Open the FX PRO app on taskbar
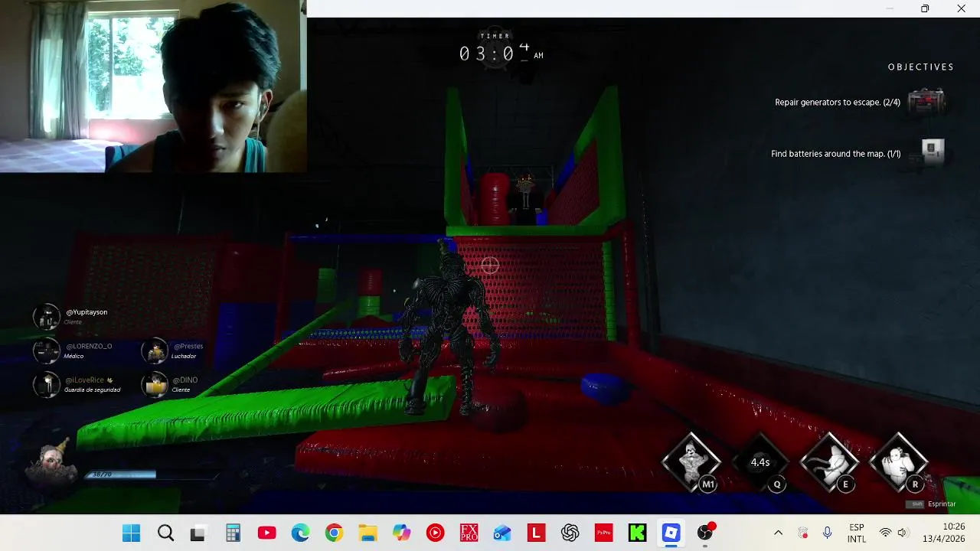Image resolution: width=980 pixels, height=551 pixels. (x=469, y=533)
